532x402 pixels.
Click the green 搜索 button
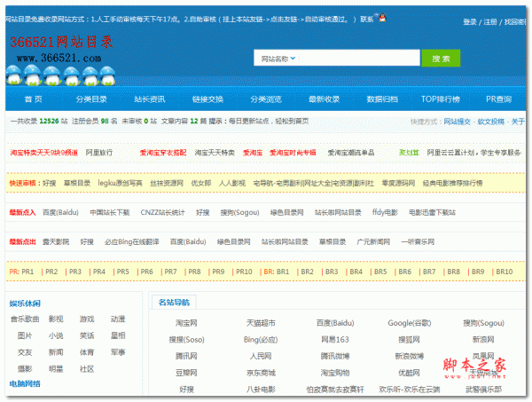coord(441,59)
